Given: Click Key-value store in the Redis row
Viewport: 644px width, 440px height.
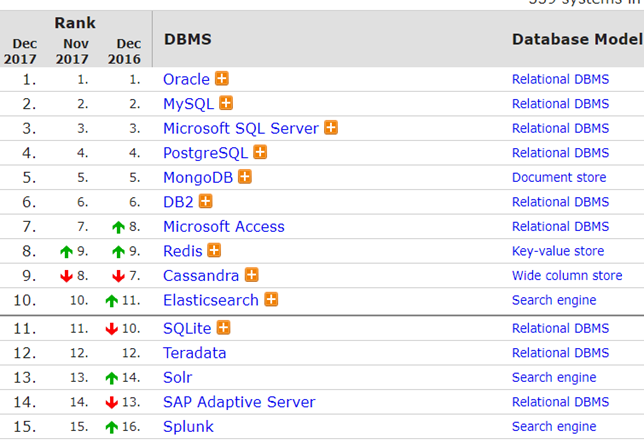Looking at the screenshot, I should 558,251.
